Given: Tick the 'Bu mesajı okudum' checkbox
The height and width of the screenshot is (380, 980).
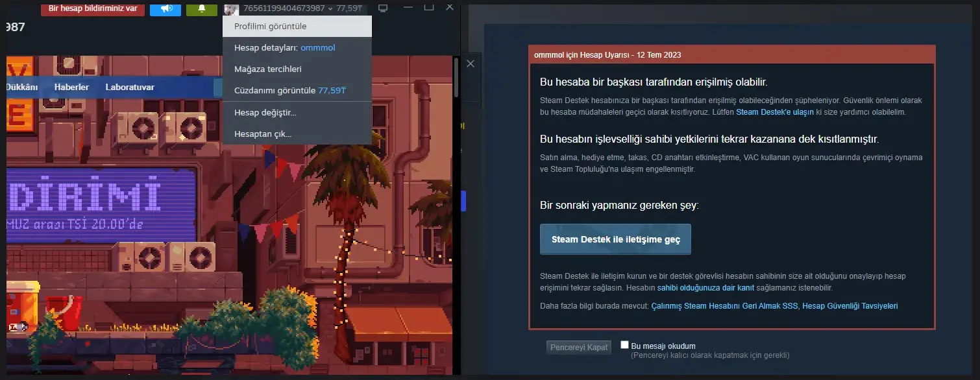Looking at the screenshot, I should (x=625, y=345).
